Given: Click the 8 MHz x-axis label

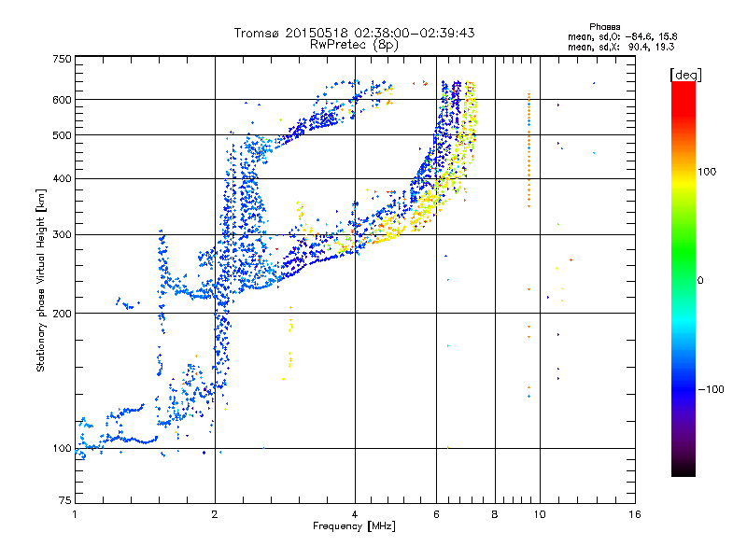Looking at the screenshot, I should [495, 514].
